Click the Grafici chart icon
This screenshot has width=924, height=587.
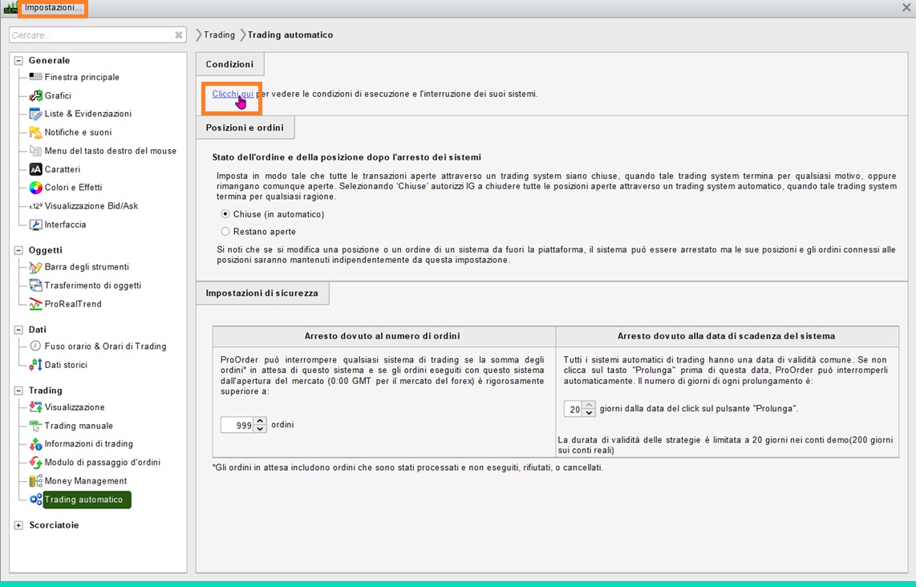coord(35,95)
